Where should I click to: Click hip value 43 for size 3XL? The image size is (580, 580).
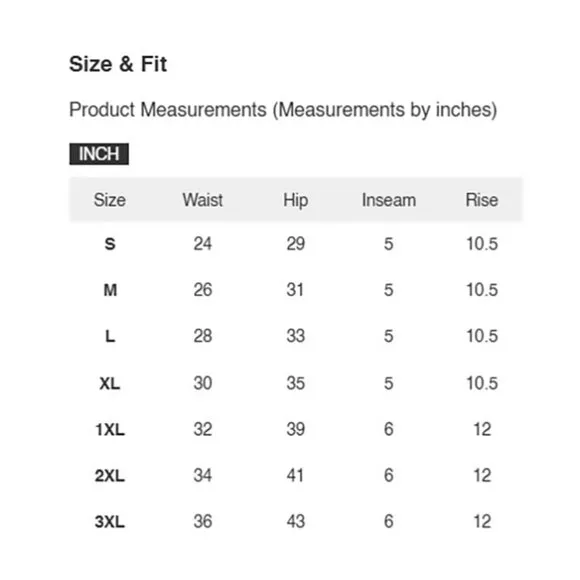296,521
